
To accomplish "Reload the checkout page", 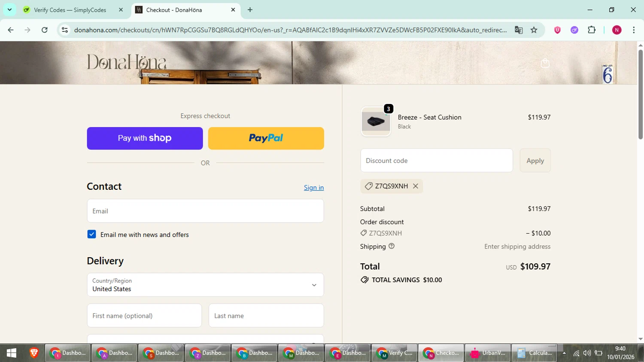I will point(45,30).
